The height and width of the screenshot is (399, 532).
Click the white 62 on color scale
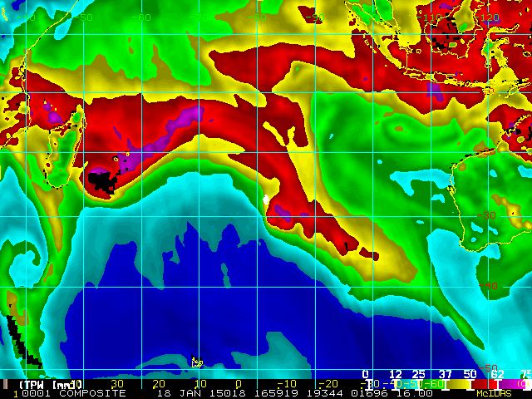pyautogui.click(x=497, y=374)
